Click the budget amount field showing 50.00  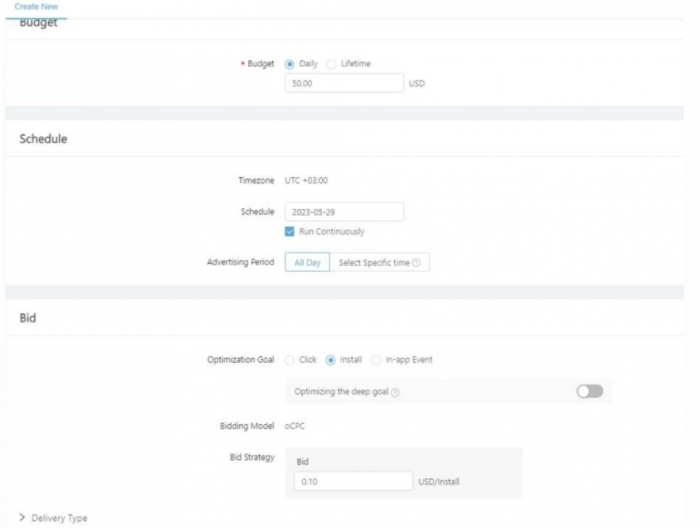click(344, 83)
